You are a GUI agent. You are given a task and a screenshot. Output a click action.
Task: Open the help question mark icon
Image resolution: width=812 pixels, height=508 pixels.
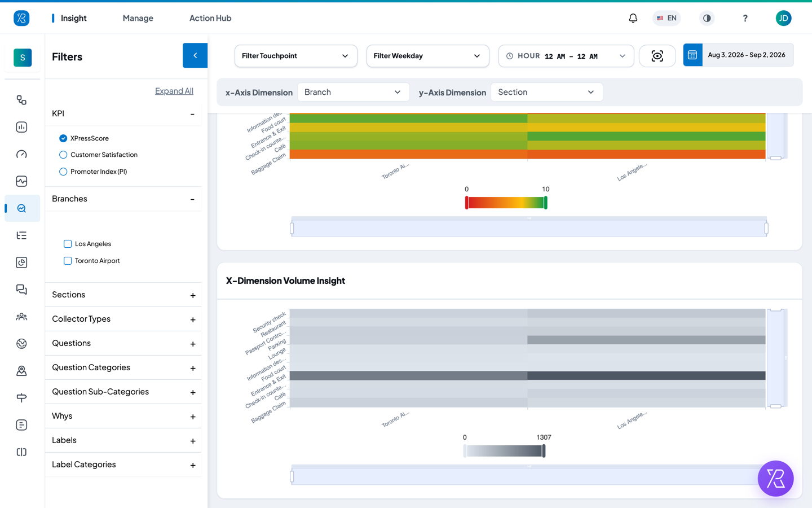click(745, 18)
